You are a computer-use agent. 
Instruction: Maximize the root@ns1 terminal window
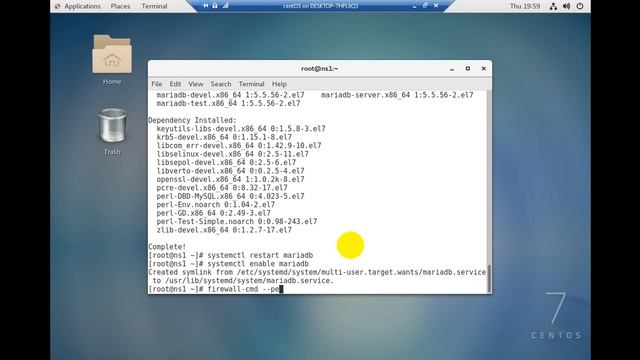pyautogui.click(x=468, y=69)
